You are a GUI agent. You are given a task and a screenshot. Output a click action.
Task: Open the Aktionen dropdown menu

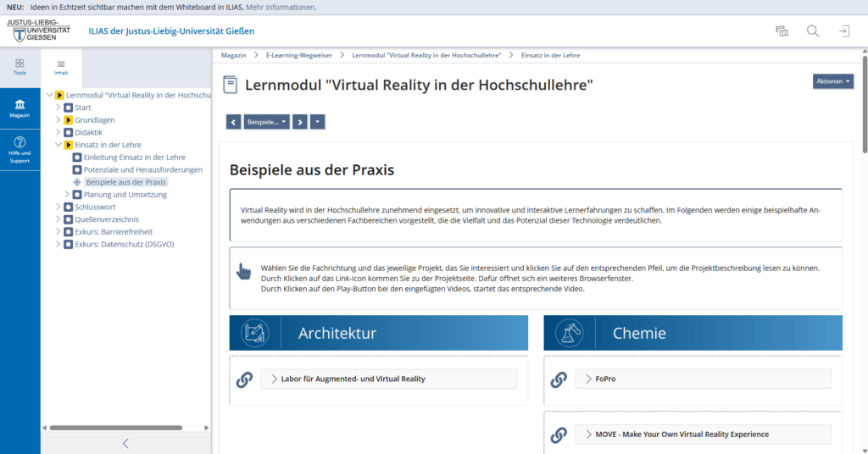click(832, 81)
